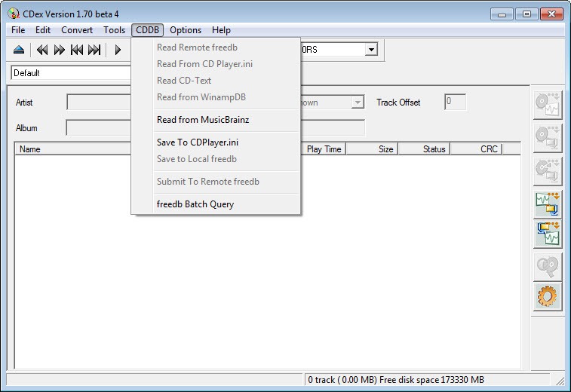The height and width of the screenshot is (392, 571).
Task: Open the Edit menu
Action: [42, 30]
